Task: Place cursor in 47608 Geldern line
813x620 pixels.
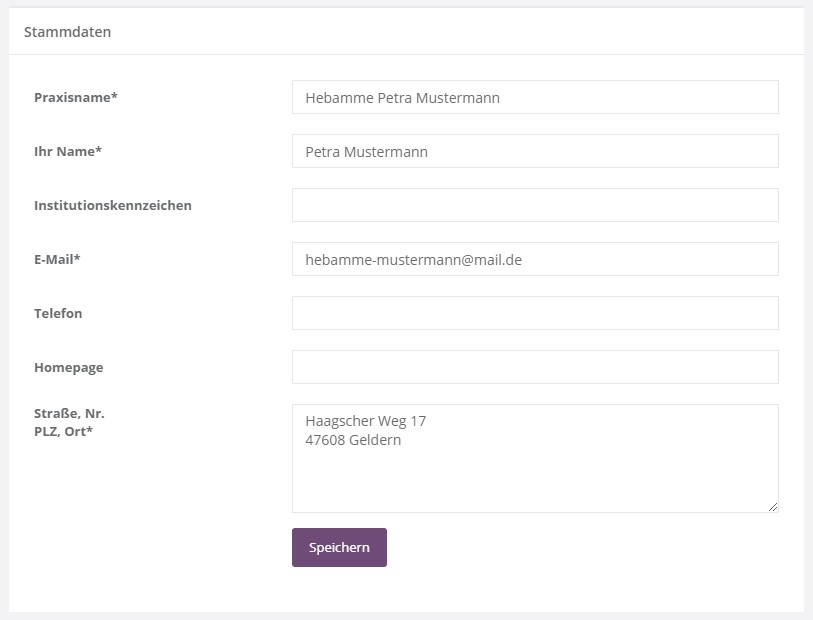Action: click(353, 440)
